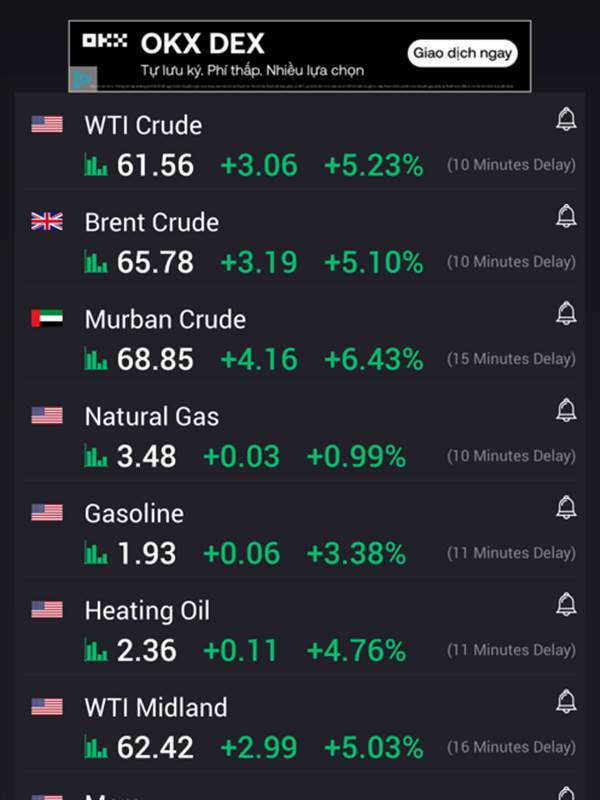The image size is (600, 800).
Task: Enable the Brent Crude price alert bell
Action: (x=566, y=216)
